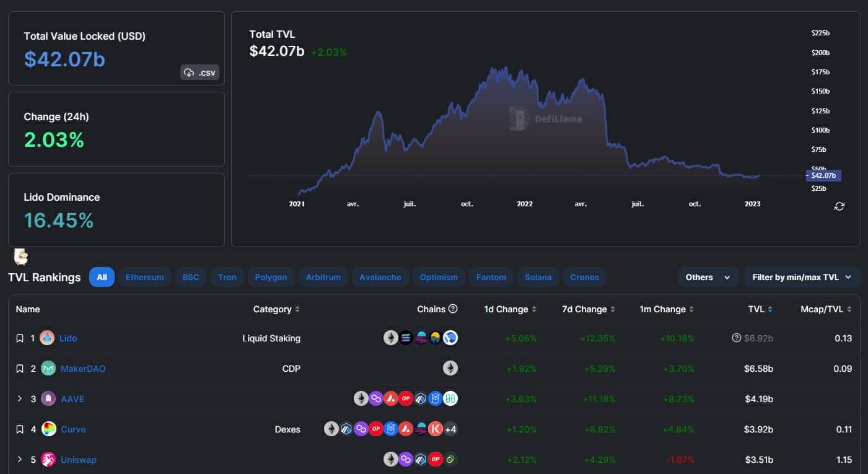868x474 pixels.
Task: Click the +4 more chains badge on Curve
Action: tap(450, 429)
